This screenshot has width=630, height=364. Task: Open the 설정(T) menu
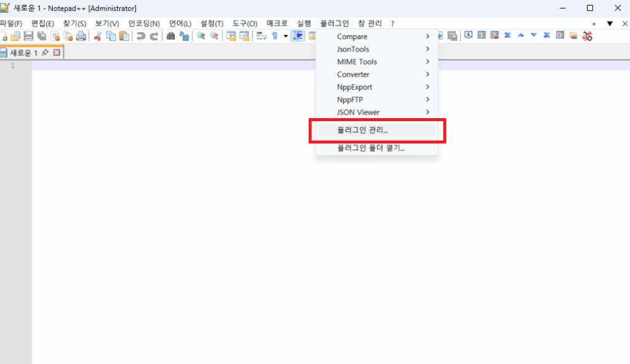(x=212, y=23)
